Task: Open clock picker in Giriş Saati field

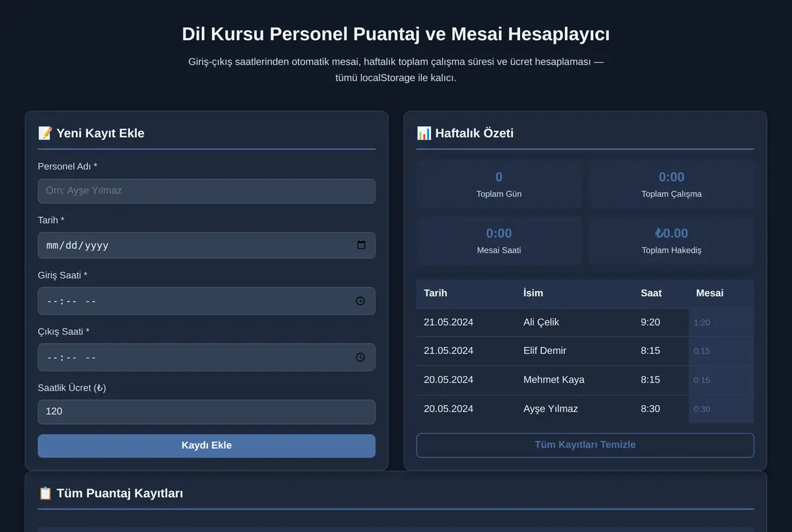Action: coord(360,301)
